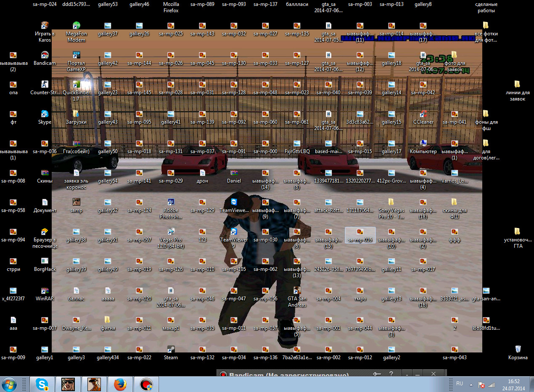Viewport: 534px width, 392px height.
Task: Launch MegaFon Modem from the desktop
Action: (76, 32)
